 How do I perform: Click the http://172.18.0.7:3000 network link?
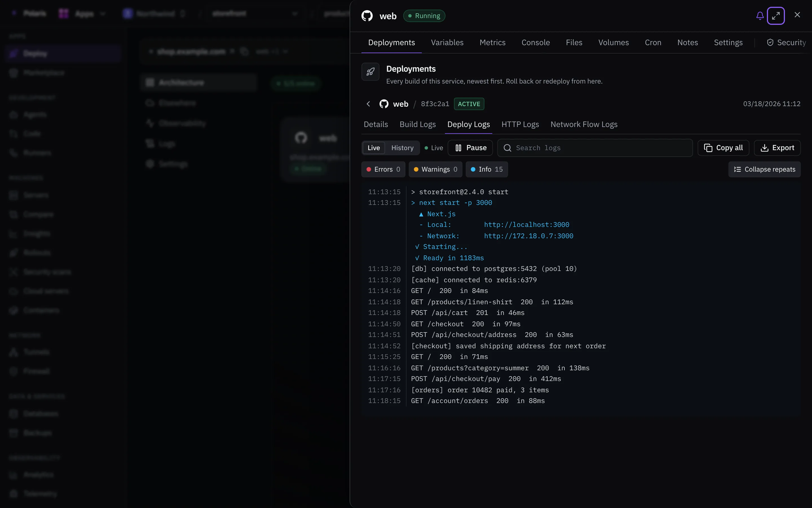[529, 236]
